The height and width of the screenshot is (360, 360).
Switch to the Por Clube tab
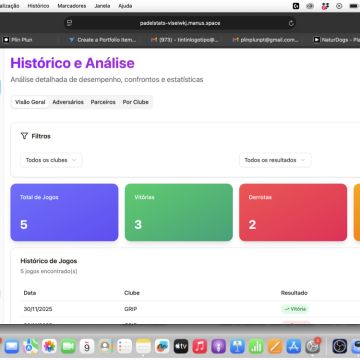135,102
